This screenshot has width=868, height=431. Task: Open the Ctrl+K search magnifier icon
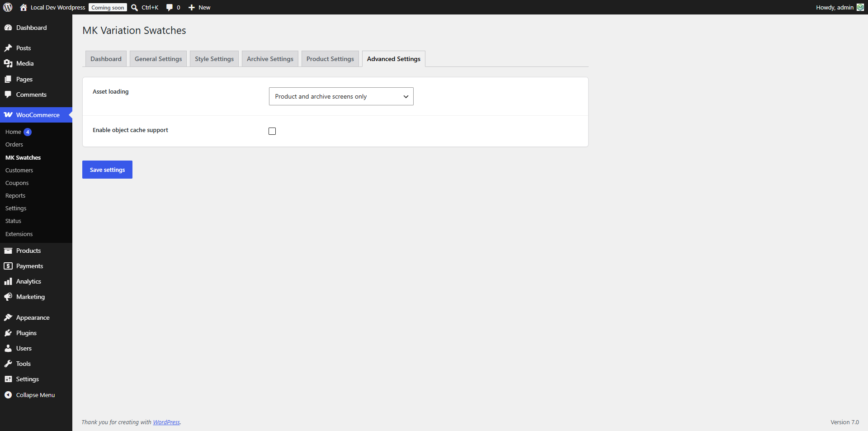135,7
